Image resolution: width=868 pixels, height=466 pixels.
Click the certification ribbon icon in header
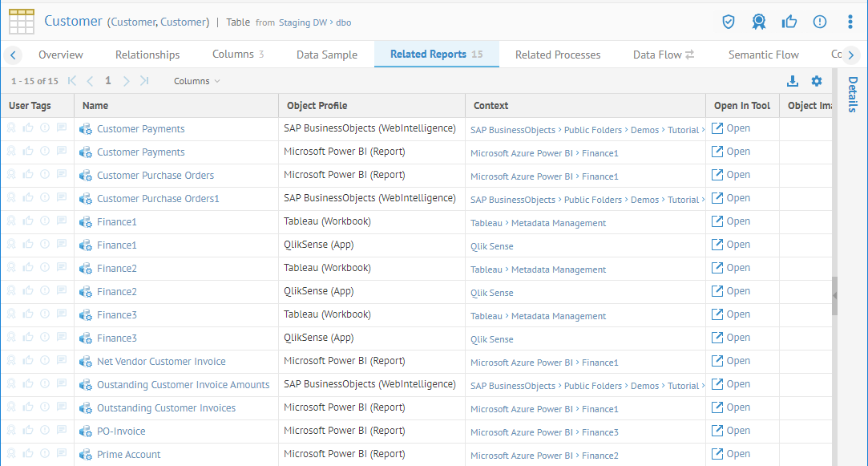[x=758, y=22]
